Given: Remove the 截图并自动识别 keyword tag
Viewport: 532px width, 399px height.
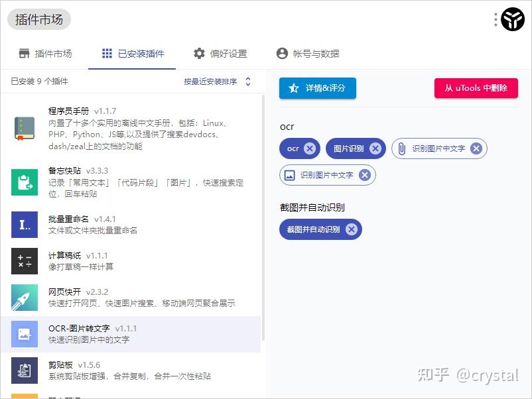Looking at the screenshot, I should [351, 229].
